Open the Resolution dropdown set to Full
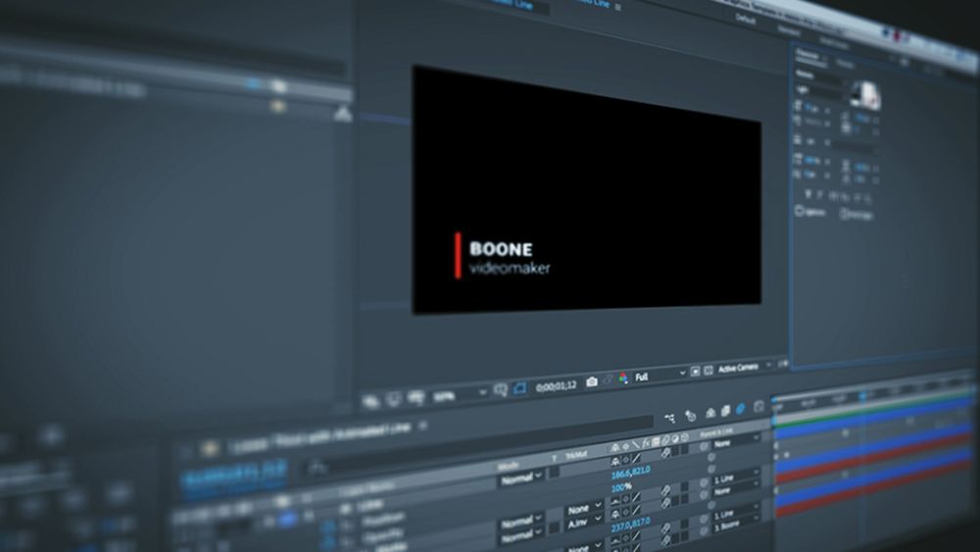980x552 pixels. click(660, 376)
